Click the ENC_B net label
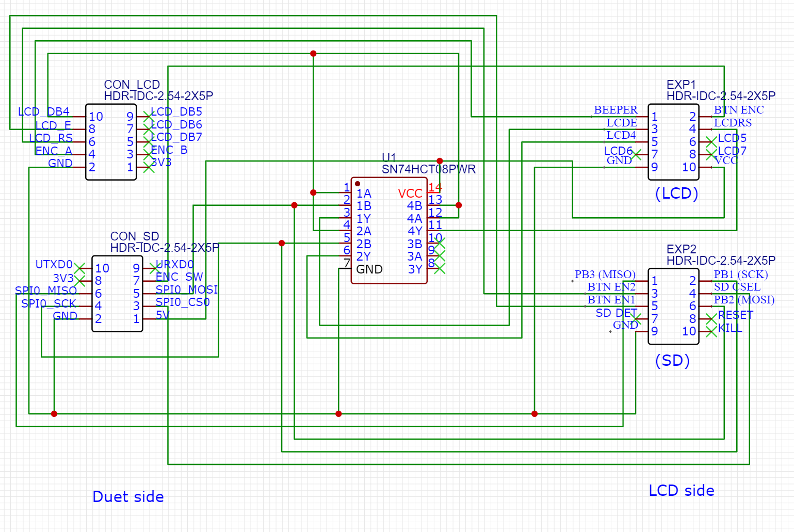 tap(169, 150)
